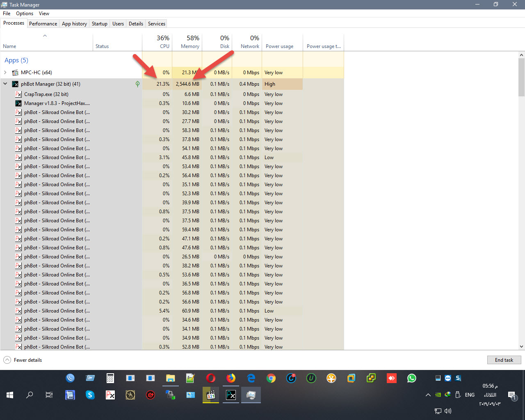The width and height of the screenshot is (525, 420).
Task: Open Firefox from the taskbar
Action: pyautogui.click(x=231, y=378)
